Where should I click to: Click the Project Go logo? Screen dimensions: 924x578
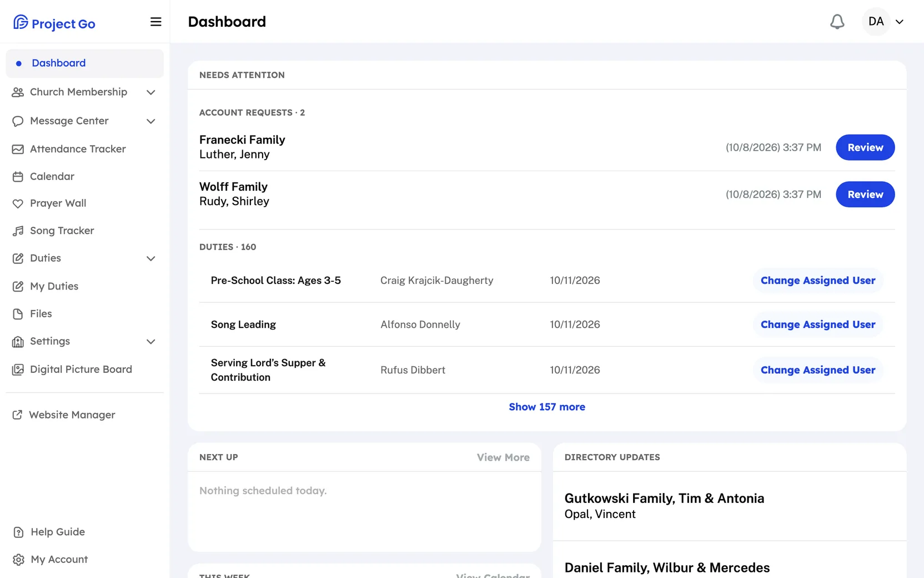[x=54, y=23]
